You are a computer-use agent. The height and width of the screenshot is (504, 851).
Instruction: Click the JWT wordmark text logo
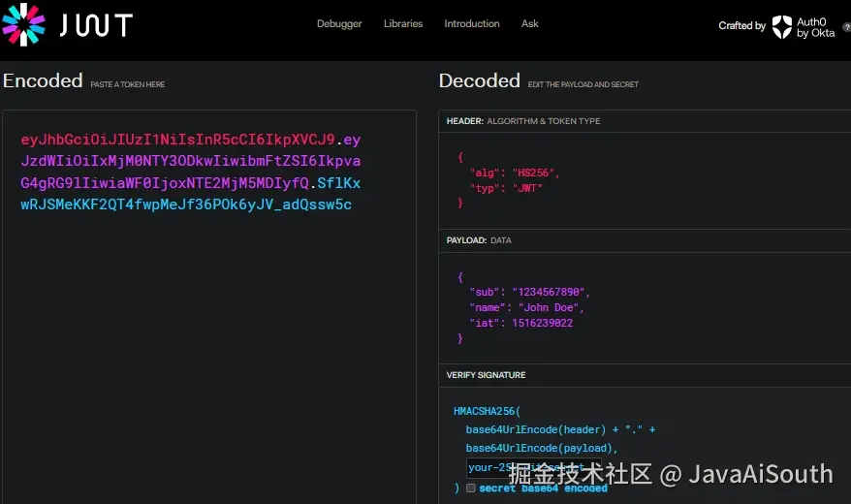pyautogui.click(x=96, y=25)
